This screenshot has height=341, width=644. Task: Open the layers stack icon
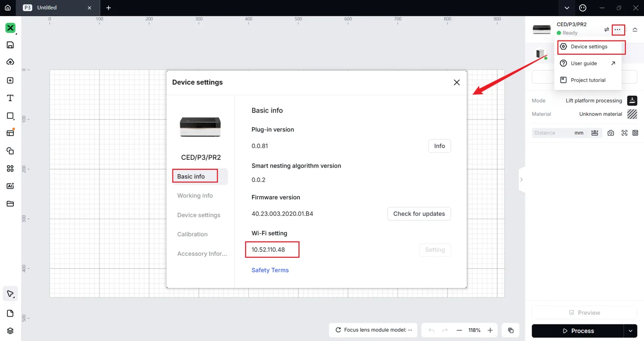pyautogui.click(x=10, y=331)
